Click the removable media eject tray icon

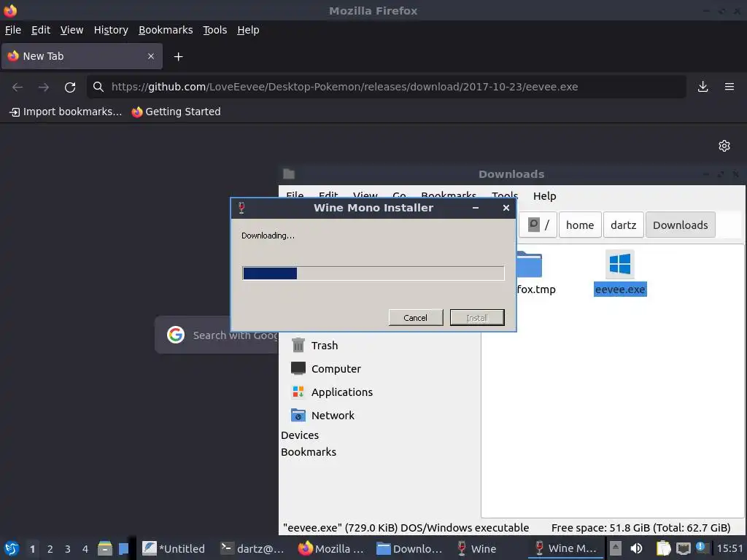point(616,548)
